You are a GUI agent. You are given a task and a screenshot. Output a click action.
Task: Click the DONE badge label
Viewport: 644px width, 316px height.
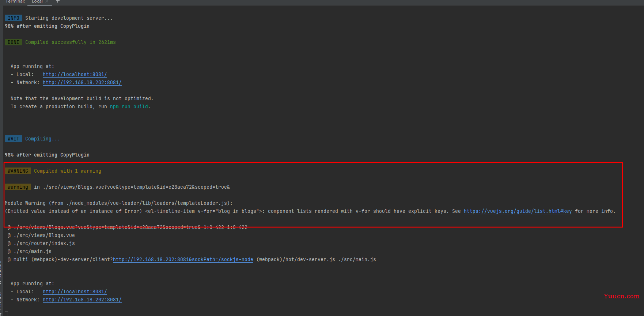14,42
